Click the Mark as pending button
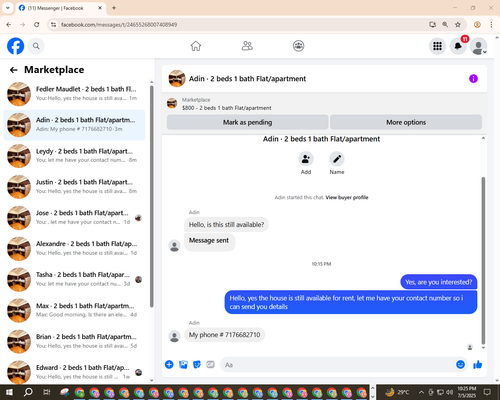The width and height of the screenshot is (500, 400). click(247, 122)
